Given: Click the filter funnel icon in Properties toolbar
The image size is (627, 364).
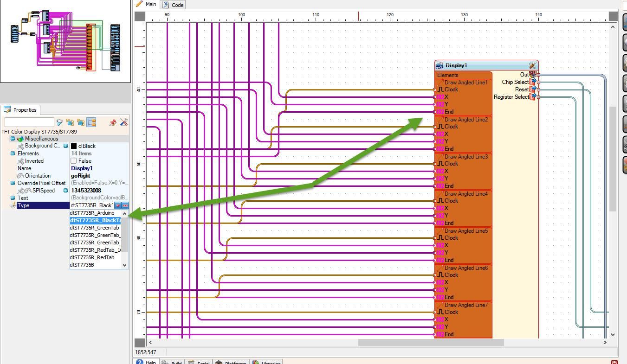Looking at the screenshot, I should click(x=59, y=122).
